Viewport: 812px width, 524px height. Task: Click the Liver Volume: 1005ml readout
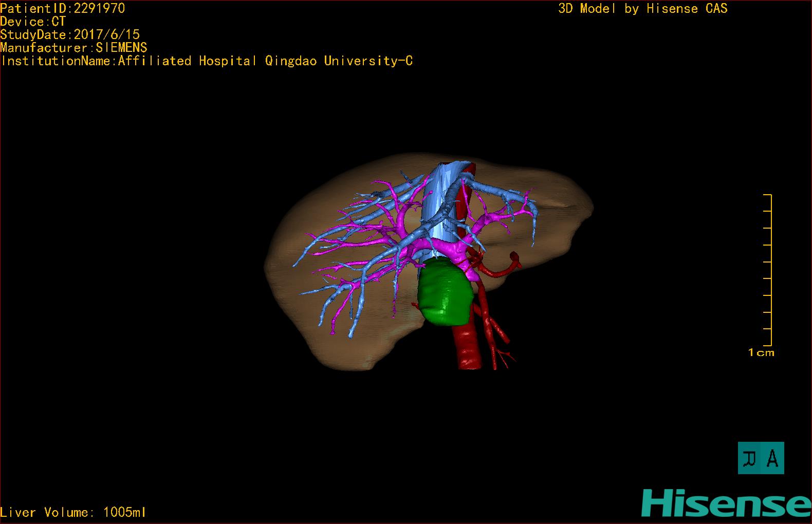click(73, 512)
